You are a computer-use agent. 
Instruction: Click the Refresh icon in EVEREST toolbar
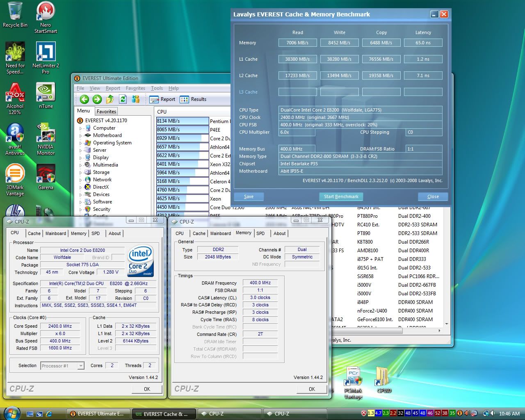click(x=123, y=99)
